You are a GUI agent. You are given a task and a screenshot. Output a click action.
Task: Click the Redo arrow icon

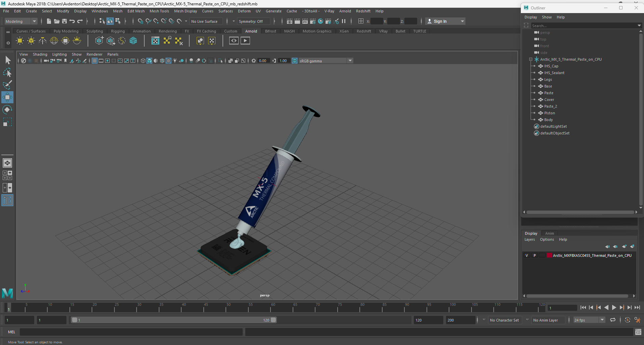coord(80,21)
